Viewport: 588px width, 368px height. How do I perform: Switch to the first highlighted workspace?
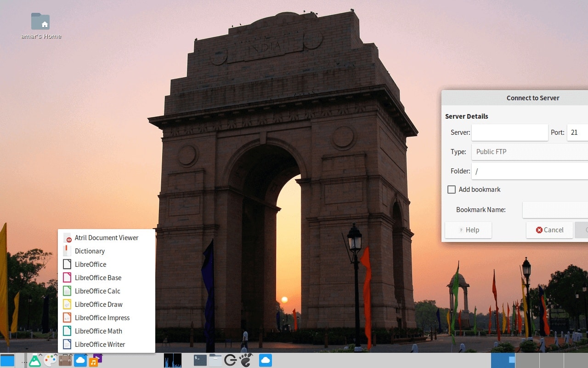tap(503, 361)
